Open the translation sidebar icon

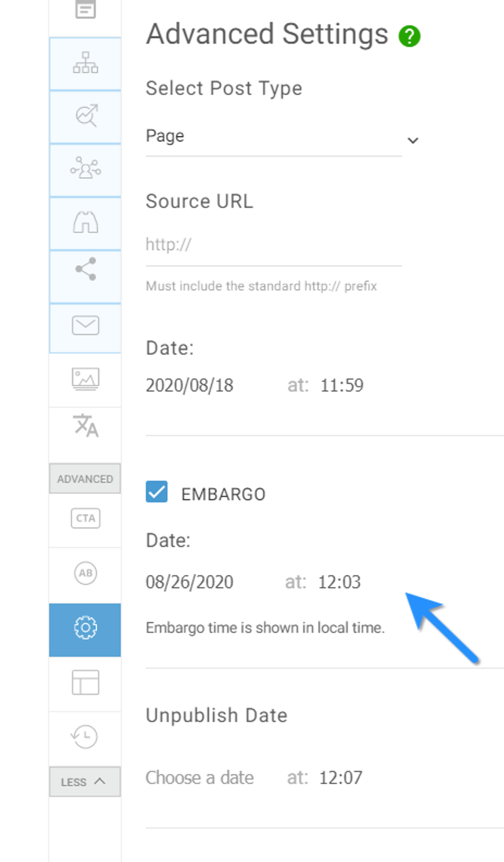(x=85, y=426)
